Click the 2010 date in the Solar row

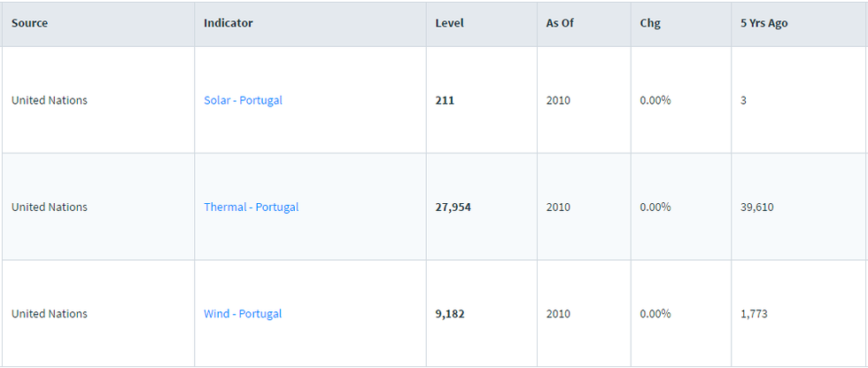pos(558,100)
